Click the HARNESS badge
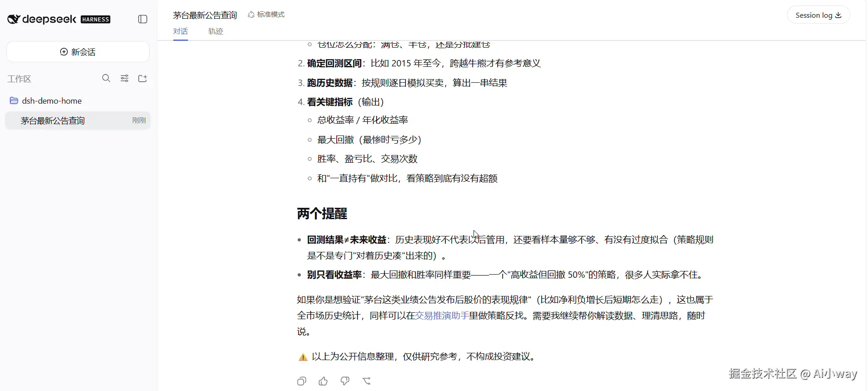The image size is (868, 391). tap(95, 19)
